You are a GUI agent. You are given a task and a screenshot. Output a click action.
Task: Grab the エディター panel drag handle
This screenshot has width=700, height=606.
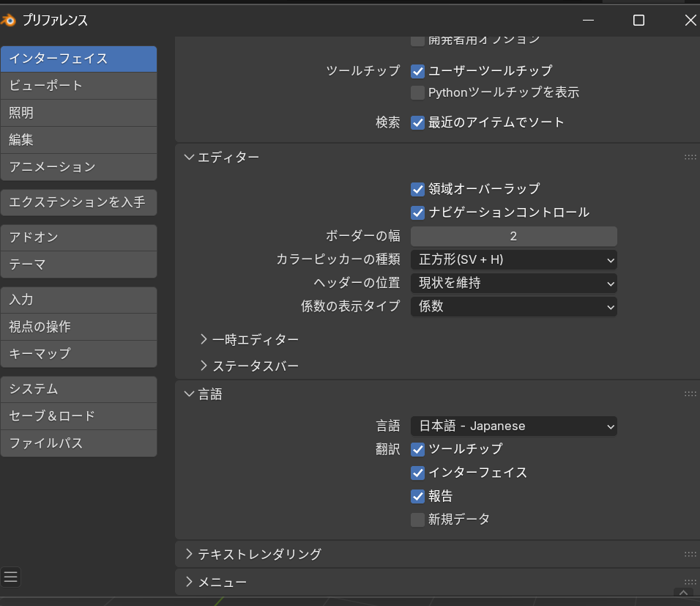coord(690,157)
